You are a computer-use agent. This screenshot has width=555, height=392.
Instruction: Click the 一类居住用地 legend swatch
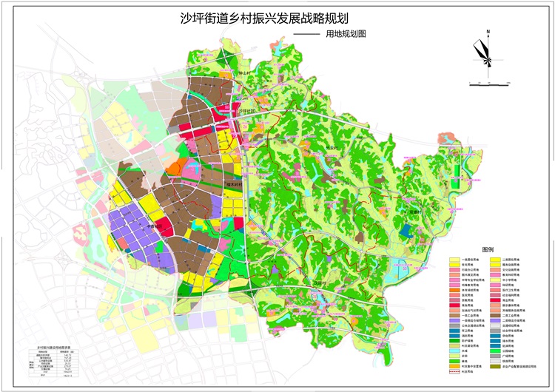454,260
